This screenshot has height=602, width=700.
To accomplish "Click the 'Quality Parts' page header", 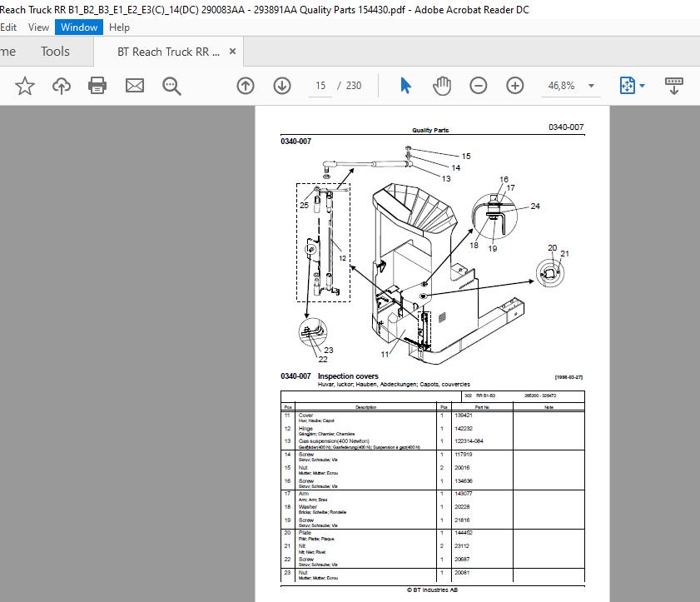I will point(430,131).
